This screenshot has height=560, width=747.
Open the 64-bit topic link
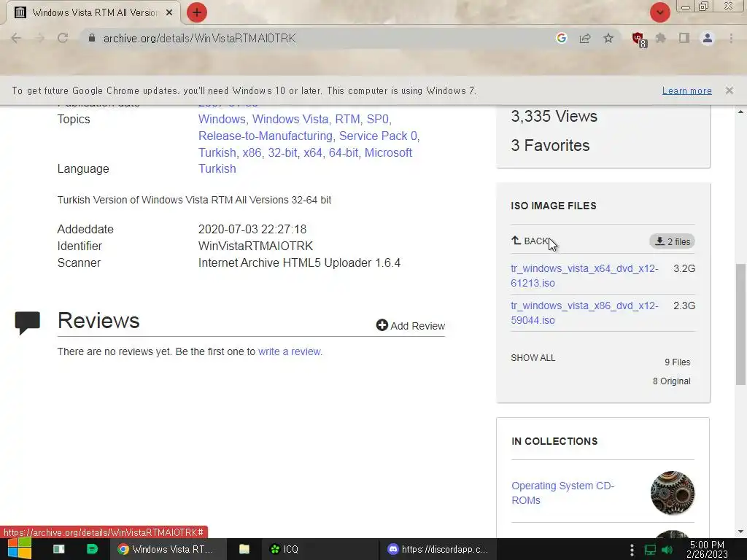(344, 153)
